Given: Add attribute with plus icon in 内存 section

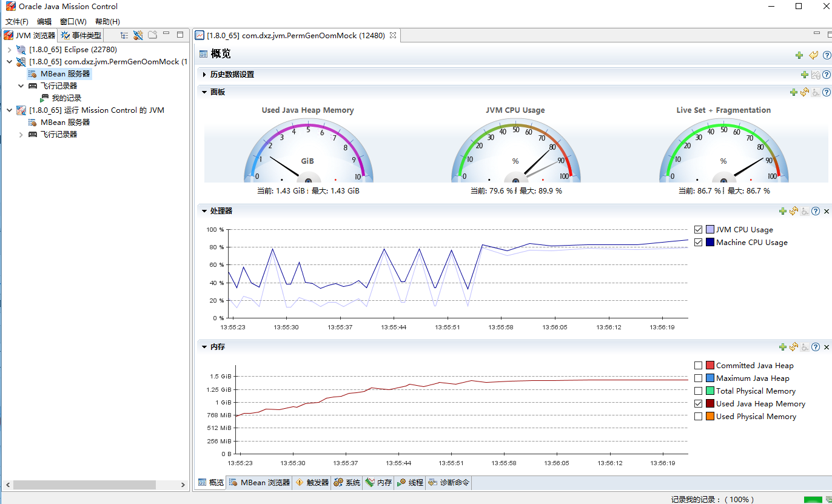Looking at the screenshot, I should [783, 347].
